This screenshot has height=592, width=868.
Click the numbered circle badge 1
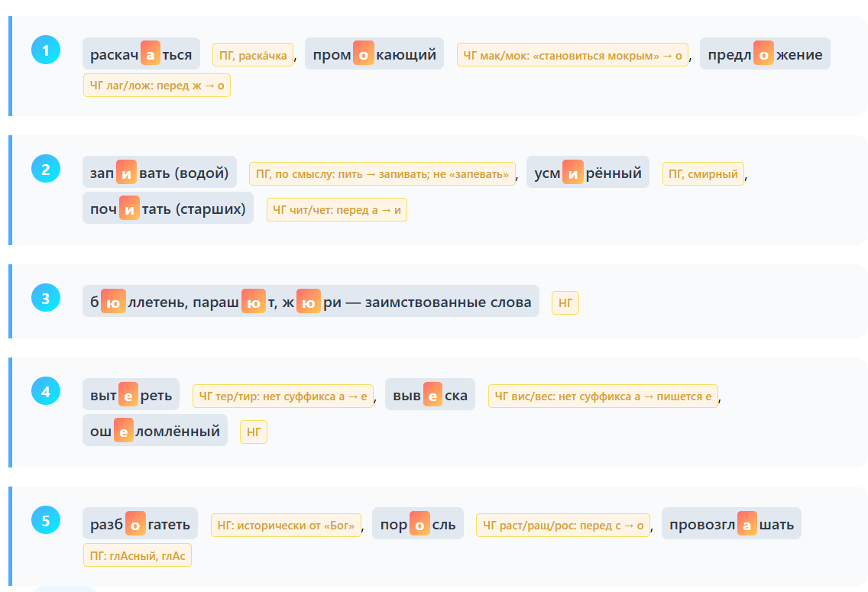pyautogui.click(x=46, y=50)
